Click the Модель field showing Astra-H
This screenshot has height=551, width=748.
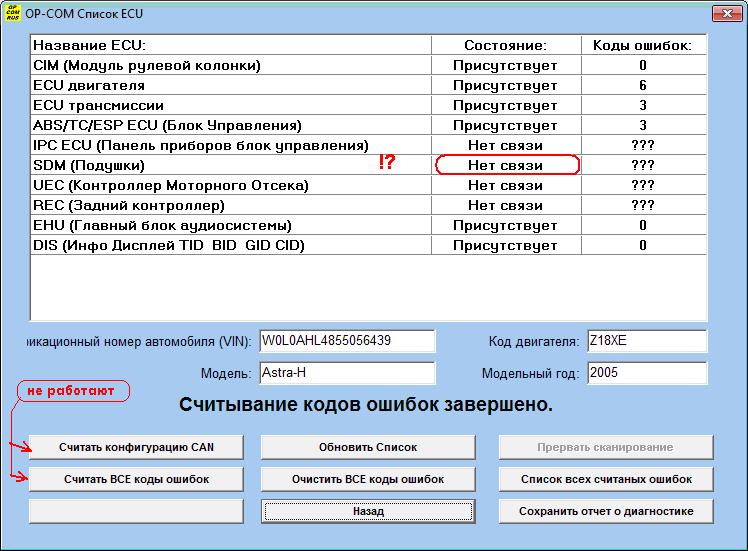(x=347, y=373)
